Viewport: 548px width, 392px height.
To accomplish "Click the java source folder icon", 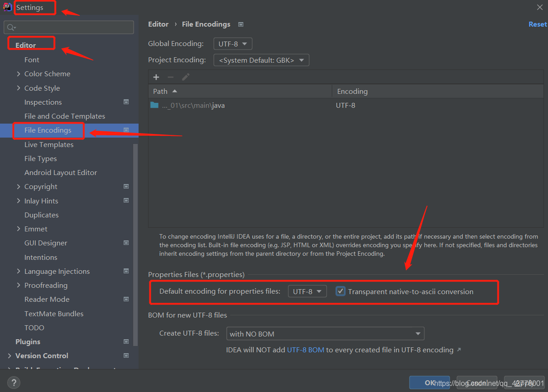I will [154, 105].
